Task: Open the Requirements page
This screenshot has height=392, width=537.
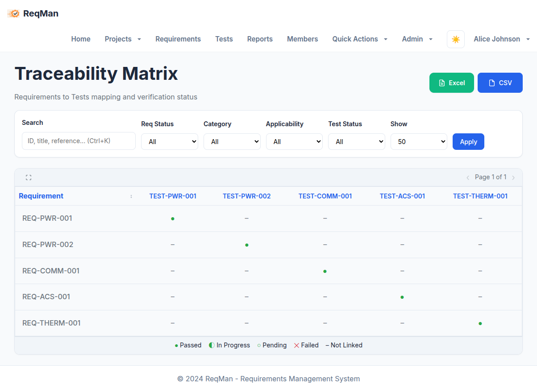Action: pos(178,39)
